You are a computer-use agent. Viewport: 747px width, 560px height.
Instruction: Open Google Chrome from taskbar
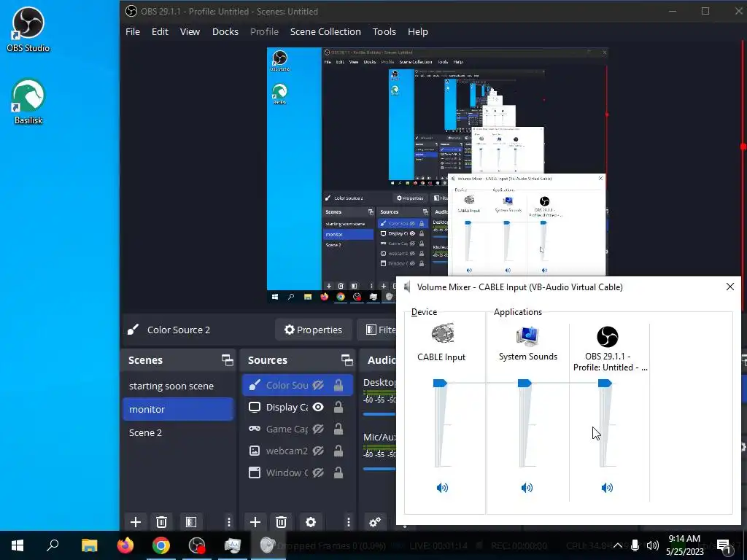(161, 545)
